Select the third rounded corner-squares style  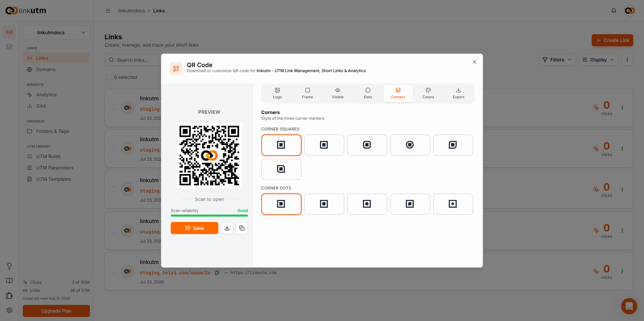coord(367,145)
